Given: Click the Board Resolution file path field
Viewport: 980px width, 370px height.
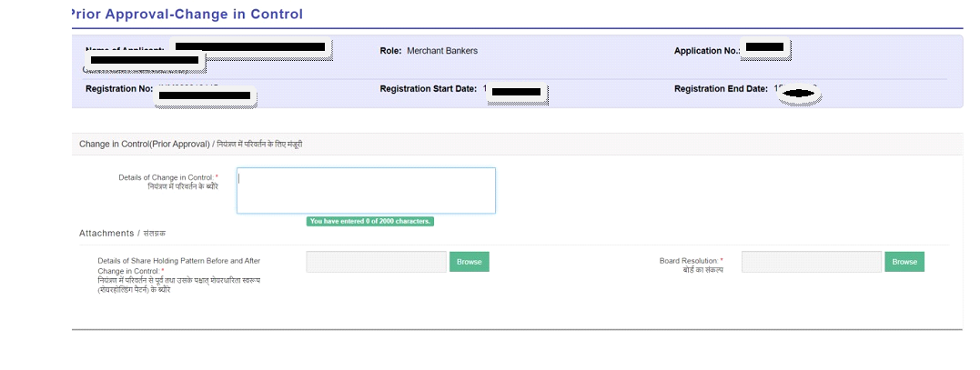Looking at the screenshot, I should pyautogui.click(x=811, y=262).
